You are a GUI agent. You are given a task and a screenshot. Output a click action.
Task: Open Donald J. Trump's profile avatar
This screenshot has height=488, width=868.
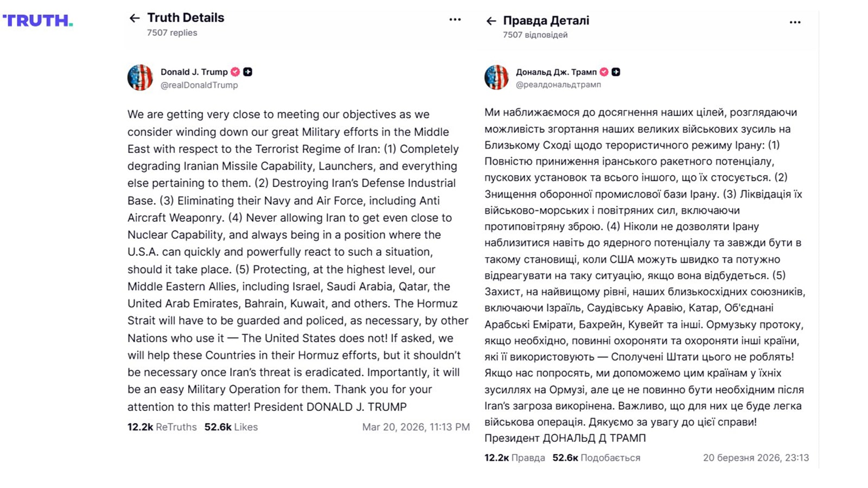(140, 78)
